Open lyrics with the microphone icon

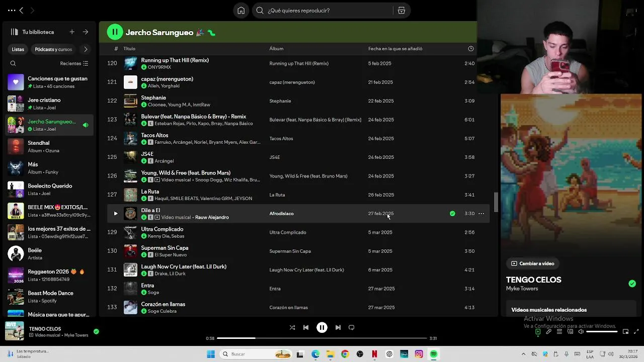click(548, 332)
